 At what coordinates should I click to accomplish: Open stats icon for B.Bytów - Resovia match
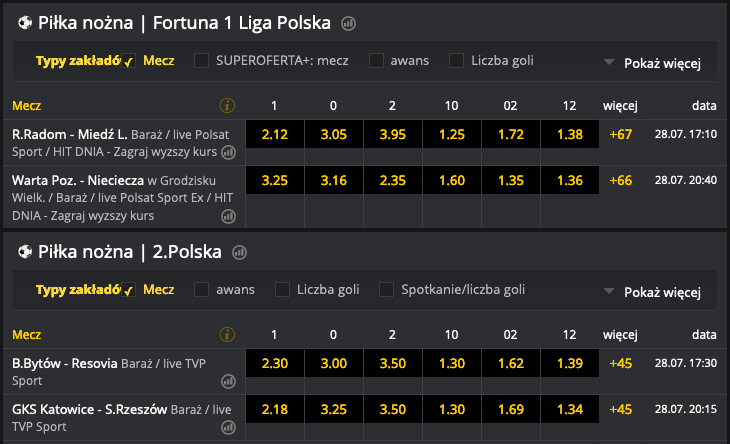coord(228,381)
